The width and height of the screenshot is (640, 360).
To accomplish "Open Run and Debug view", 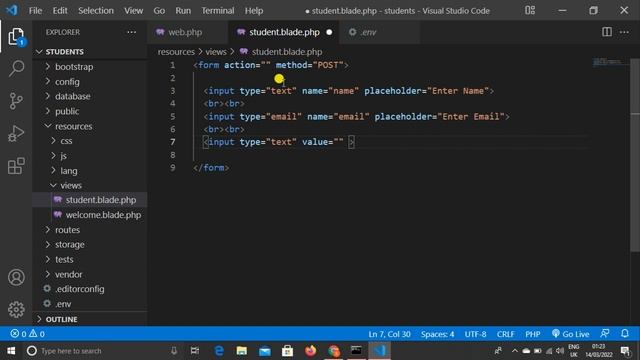I will click(16, 133).
